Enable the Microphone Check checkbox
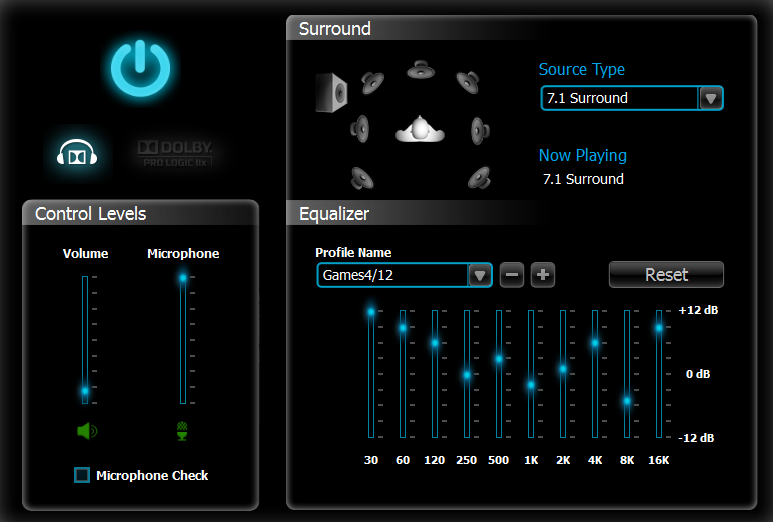773x522 pixels. click(x=82, y=475)
